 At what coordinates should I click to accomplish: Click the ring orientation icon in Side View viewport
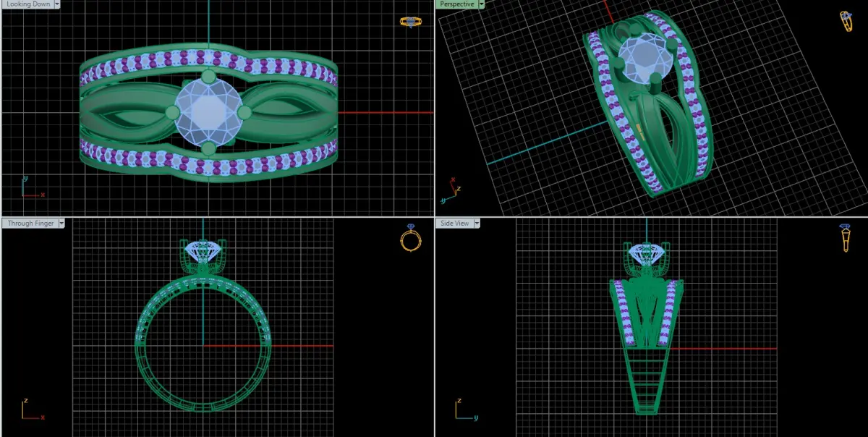pyautogui.click(x=845, y=237)
